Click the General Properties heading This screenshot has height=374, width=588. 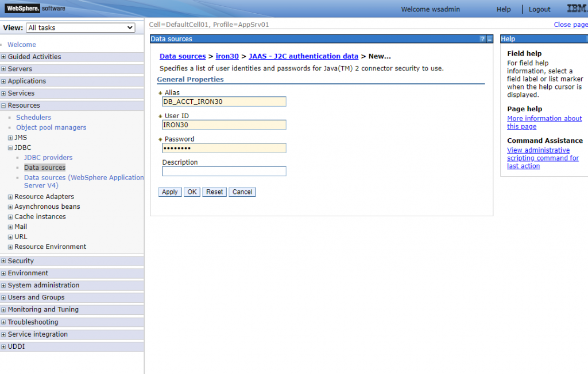click(x=190, y=80)
